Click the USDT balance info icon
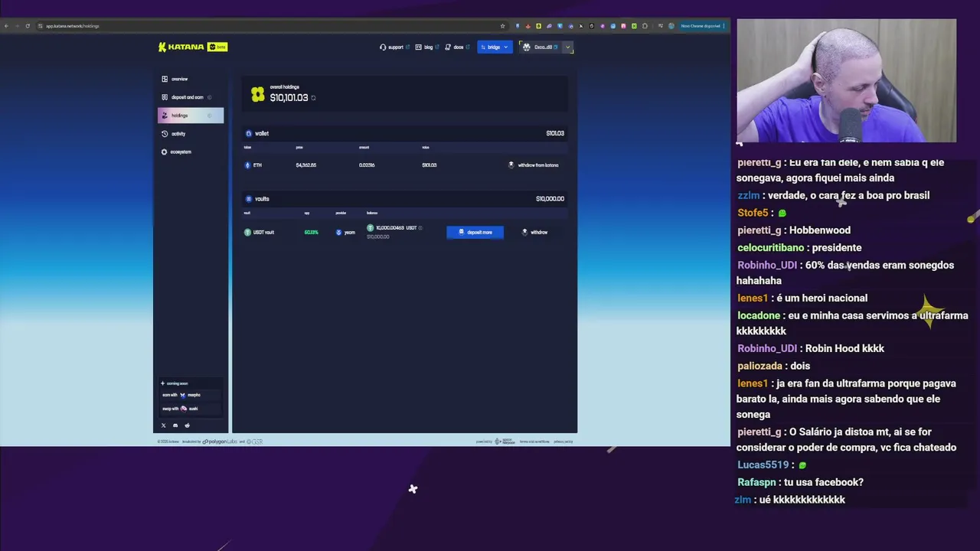Image resolution: width=980 pixels, height=551 pixels. 420,228
